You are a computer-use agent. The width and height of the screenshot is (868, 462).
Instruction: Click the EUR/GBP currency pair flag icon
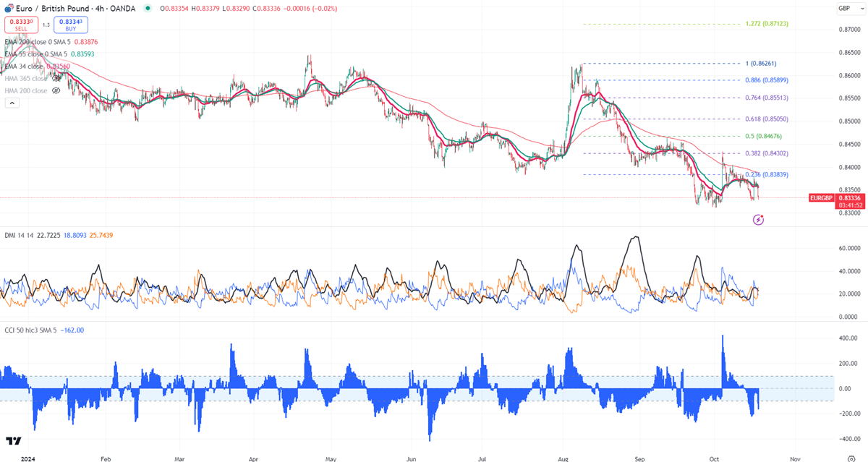9,9
